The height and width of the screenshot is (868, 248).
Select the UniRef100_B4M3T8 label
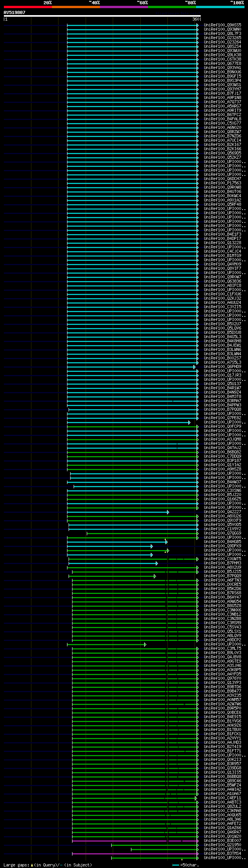[222, 396]
